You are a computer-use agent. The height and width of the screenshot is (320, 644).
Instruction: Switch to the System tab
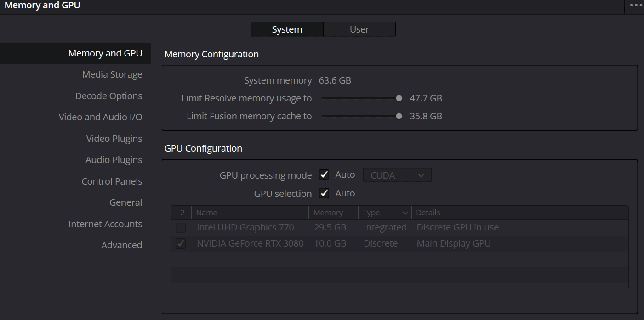pyautogui.click(x=287, y=29)
